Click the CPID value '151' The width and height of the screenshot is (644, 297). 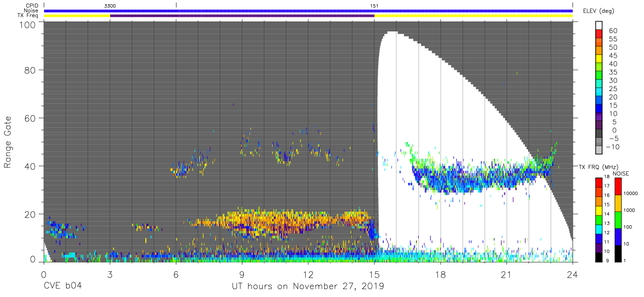374,5
